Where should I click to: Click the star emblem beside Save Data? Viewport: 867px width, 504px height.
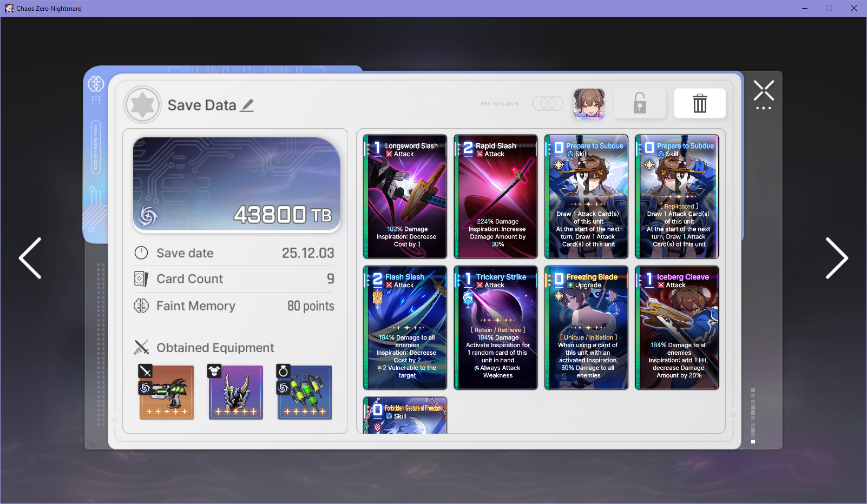143,105
